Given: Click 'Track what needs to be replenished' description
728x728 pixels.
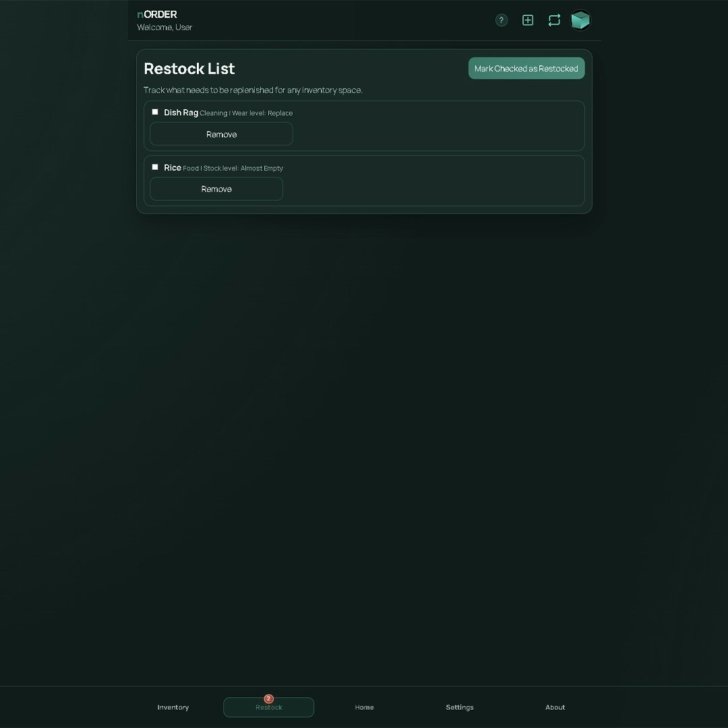Looking at the screenshot, I should click(253, 90).
